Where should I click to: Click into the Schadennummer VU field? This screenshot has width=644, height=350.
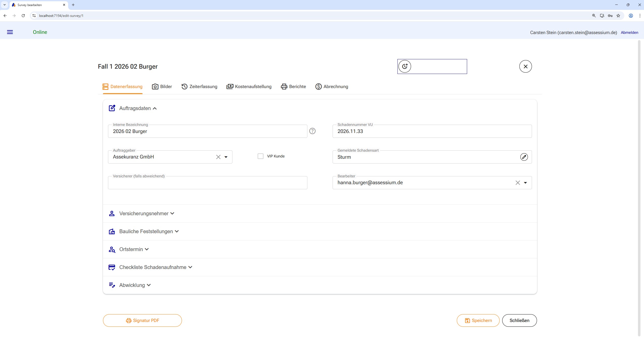432,131
